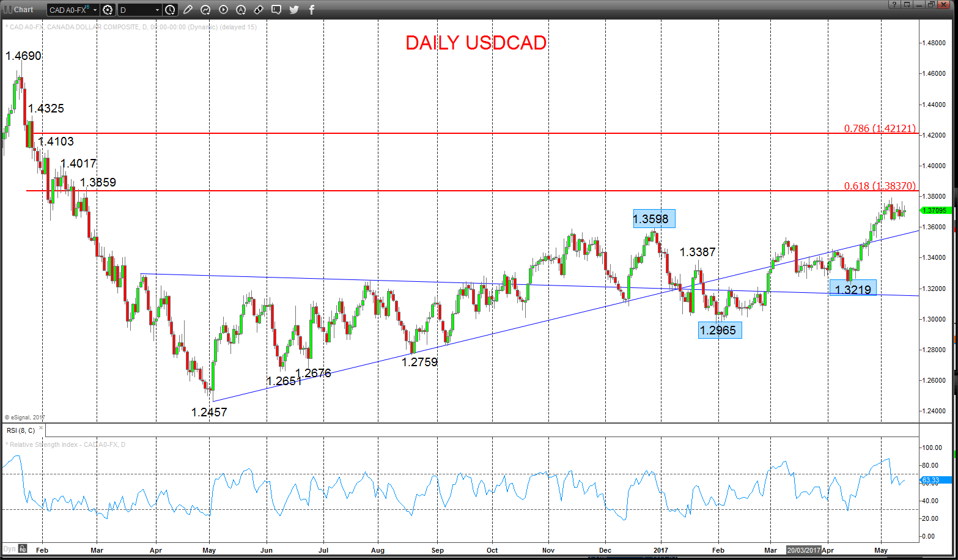Open the help question mark button
Viewport: 958px width, 560px height.
click(x=894, y=5)
